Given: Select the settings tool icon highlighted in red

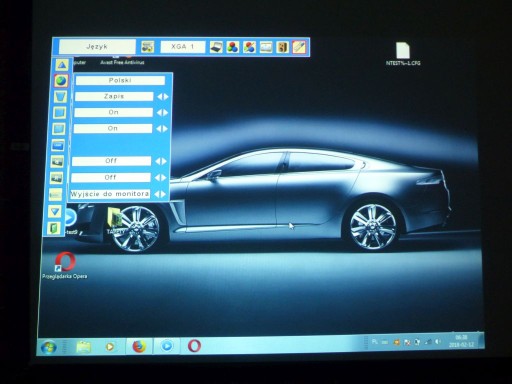Looking at the screenshot, I should 299,47.
